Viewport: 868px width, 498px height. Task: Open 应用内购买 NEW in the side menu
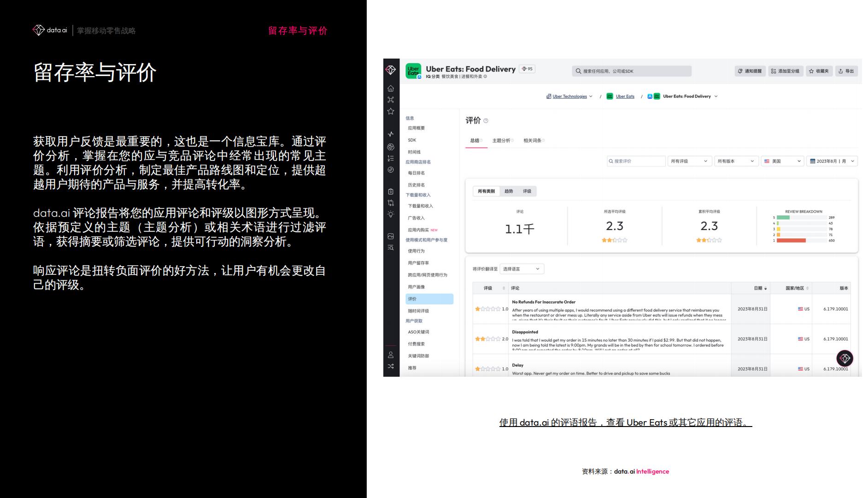point(422,230)
